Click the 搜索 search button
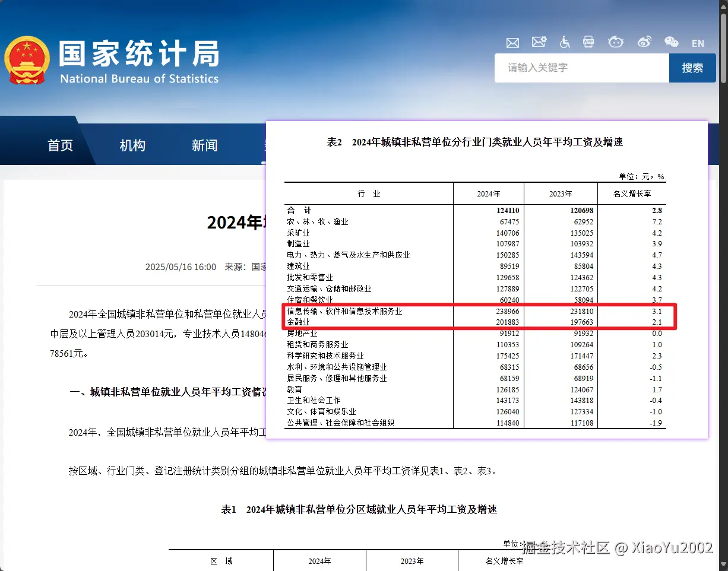Screen dimensions: 728x571 click(692, 68)
